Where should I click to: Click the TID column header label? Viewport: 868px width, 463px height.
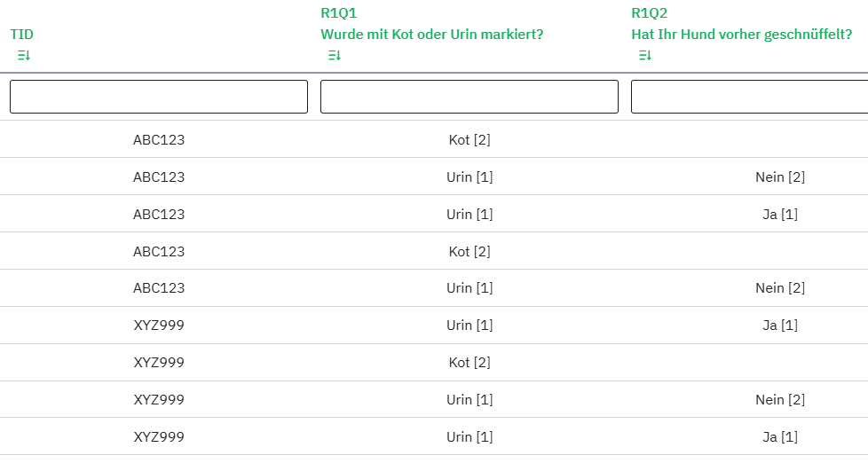(x=22, y=35)
